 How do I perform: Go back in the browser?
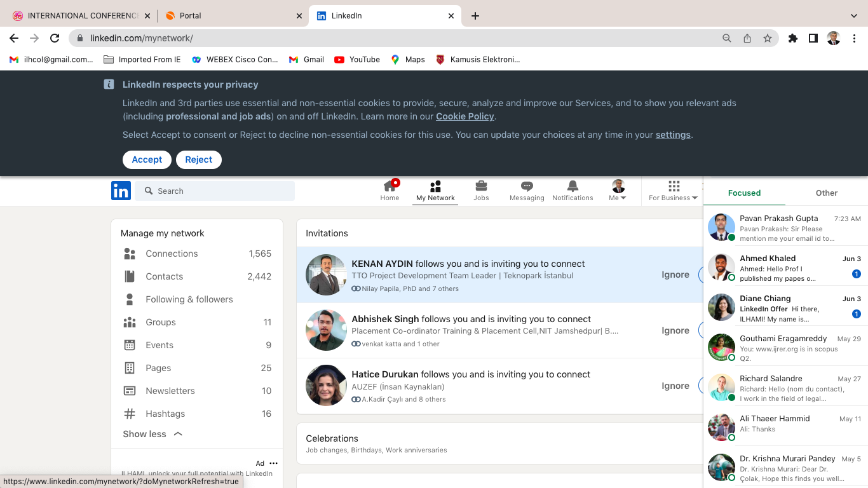pyautogui.click(x=14, y=38)
